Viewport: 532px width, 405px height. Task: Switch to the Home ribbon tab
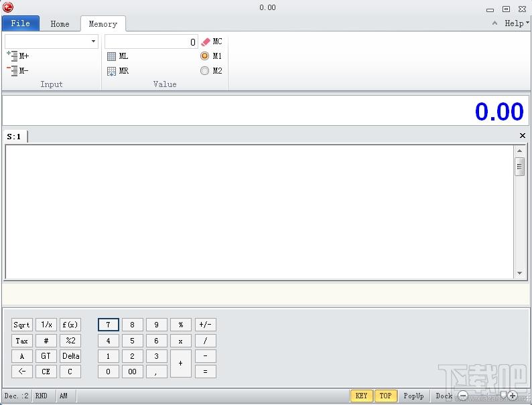pos(60,24)
